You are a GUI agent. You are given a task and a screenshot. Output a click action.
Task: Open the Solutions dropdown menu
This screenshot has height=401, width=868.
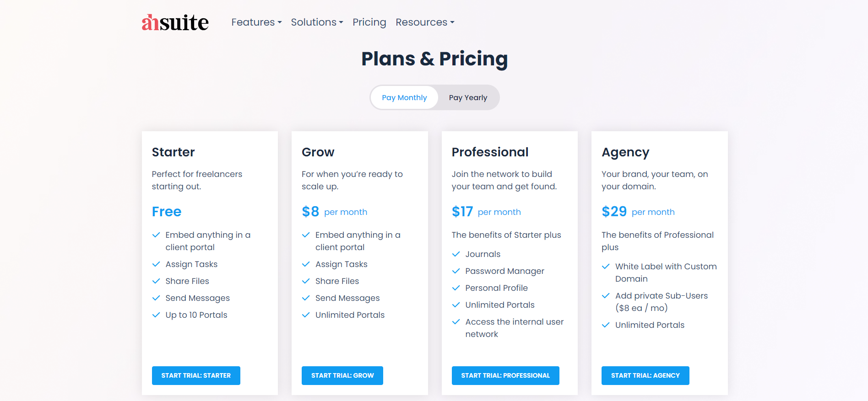(316, 22)
